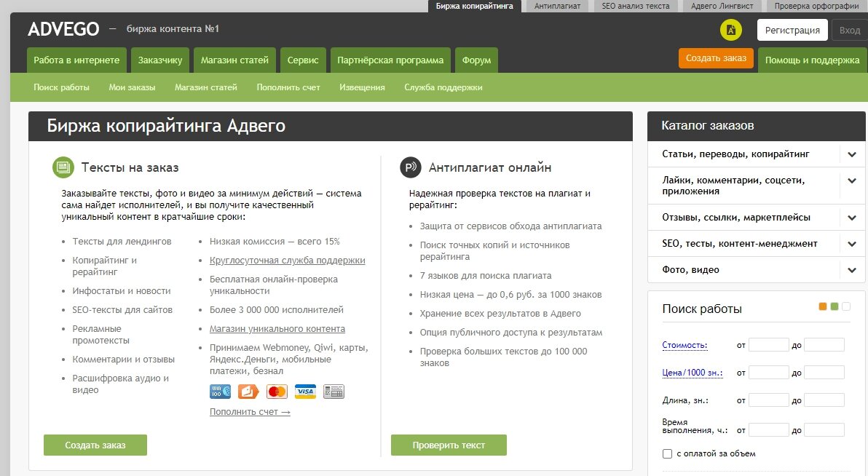Focus Время выполнения до field
The height and width of the screenshot is (476, 868).
pos(824,429)
